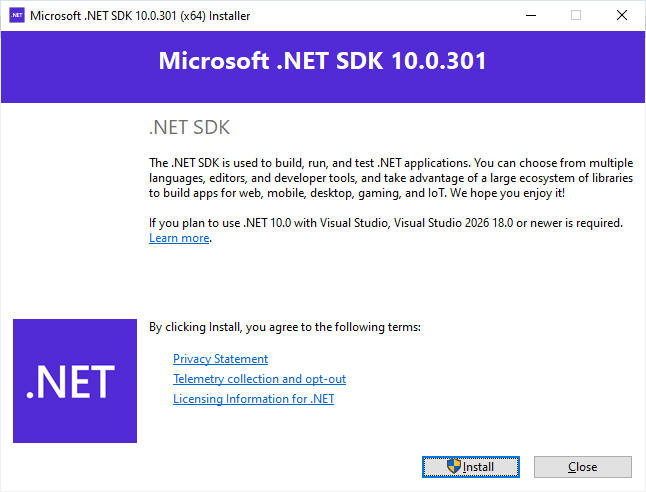Open the Learn more link
Viewport: 646px width, 492px height.
(179, 238)
